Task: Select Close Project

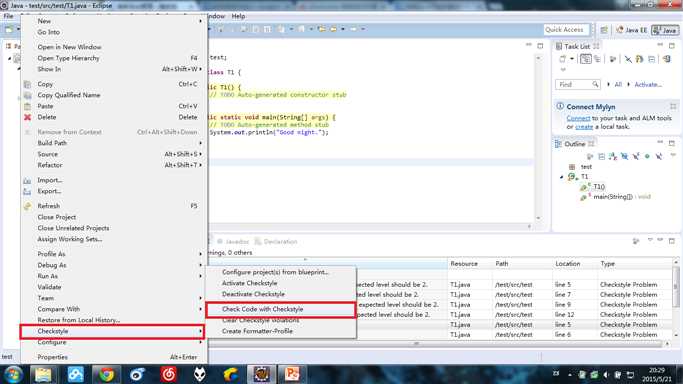Action: click(x=114, y=217)
